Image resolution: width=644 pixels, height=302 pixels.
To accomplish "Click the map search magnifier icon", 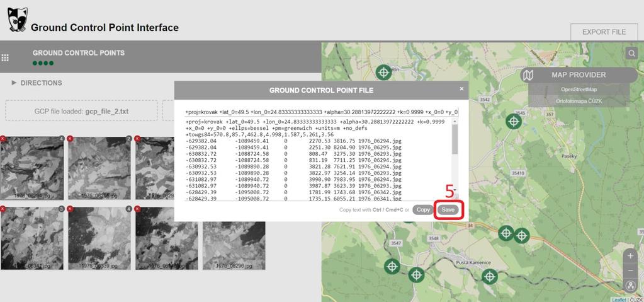I will click(631, 53).
